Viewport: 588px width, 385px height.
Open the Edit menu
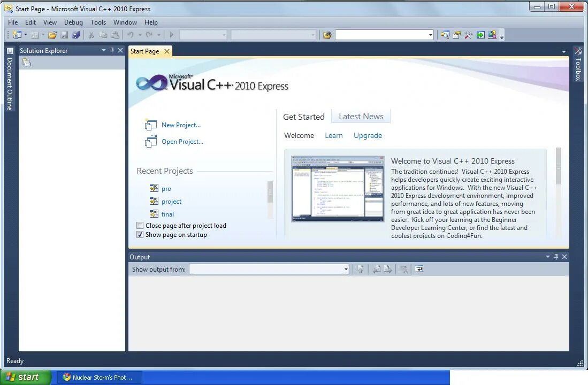(30, 22)
